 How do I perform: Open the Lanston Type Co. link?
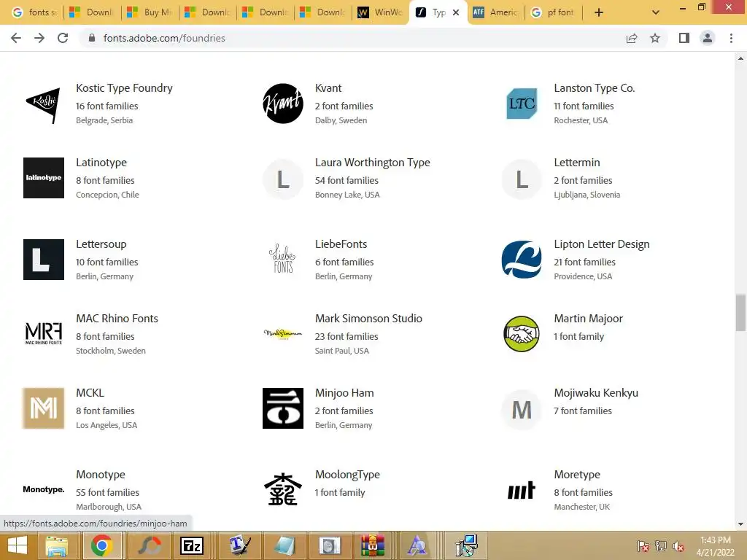[x=594, y=88]
